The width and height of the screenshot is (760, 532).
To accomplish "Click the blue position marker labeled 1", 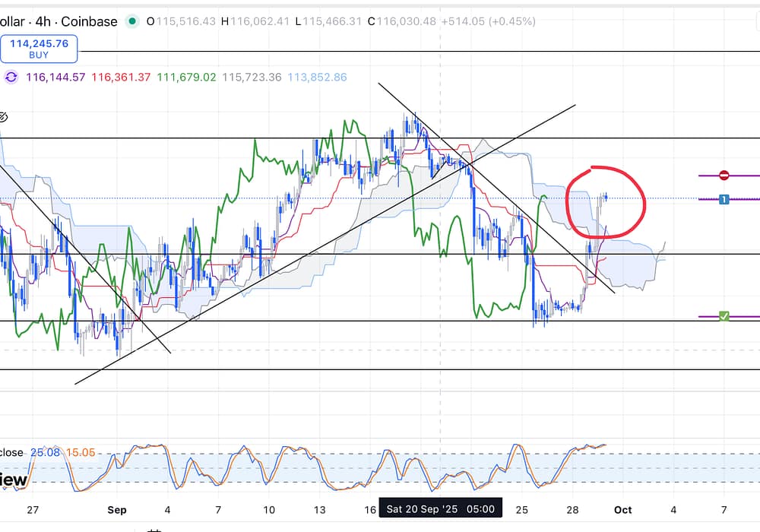I will (724, 199).
